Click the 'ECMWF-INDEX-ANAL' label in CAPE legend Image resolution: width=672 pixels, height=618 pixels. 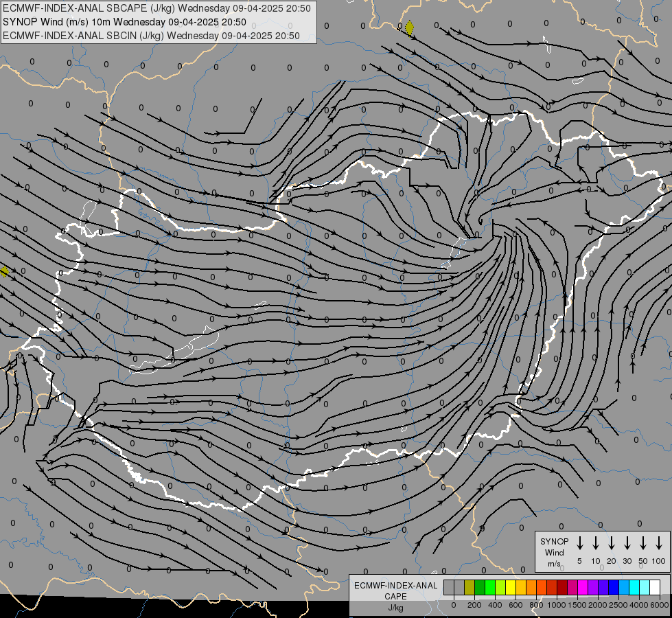tap(395, 586)
